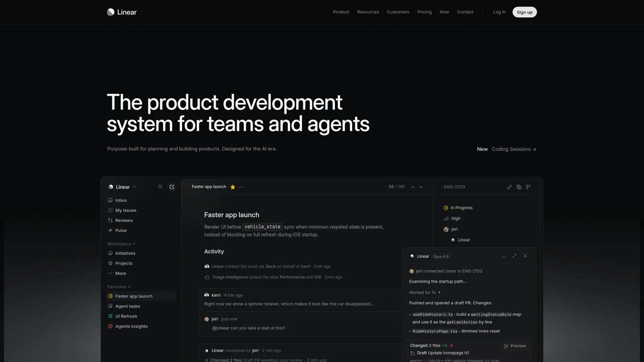Click the Sign up button
Image resolution: width=644 pixels, height=362 pixels.
click(524, 12)
